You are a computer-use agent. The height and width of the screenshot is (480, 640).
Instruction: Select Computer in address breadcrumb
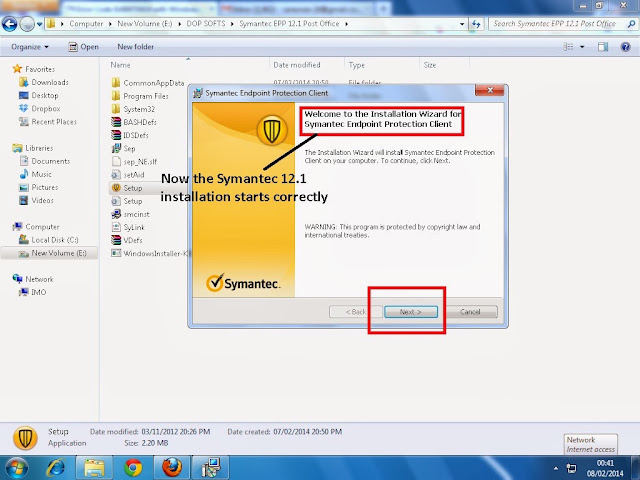point(86,24)
